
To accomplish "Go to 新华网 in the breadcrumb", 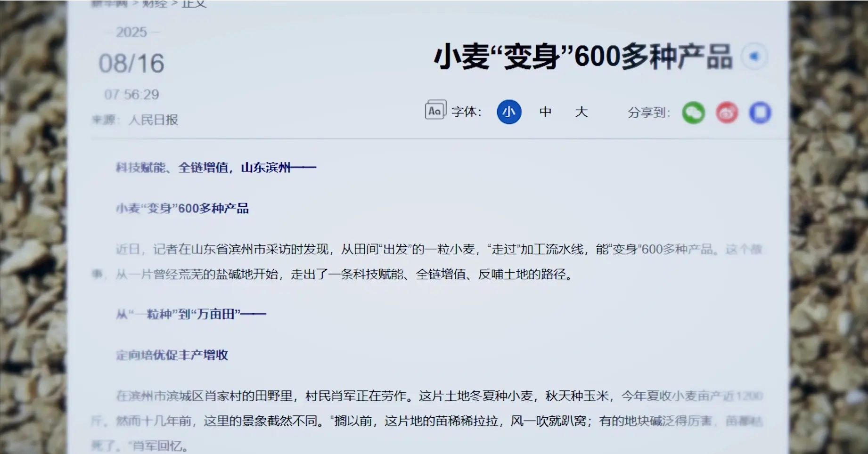I will point(109,4).
